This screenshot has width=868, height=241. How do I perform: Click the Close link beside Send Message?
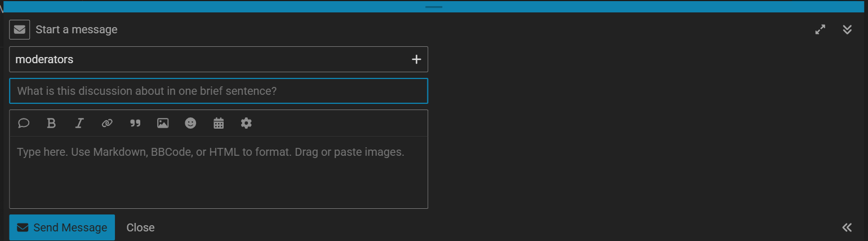140,227
